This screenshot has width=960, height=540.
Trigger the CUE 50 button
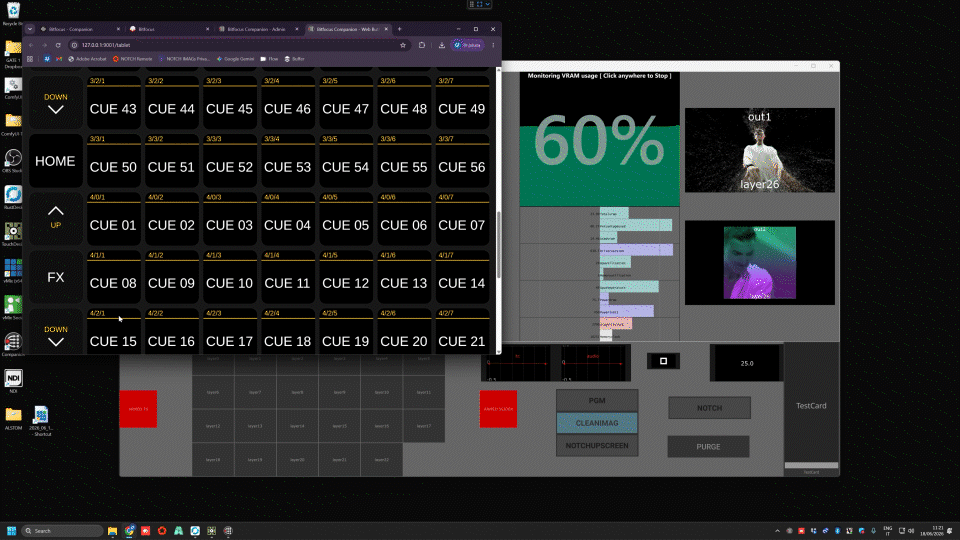coord(113,161)
